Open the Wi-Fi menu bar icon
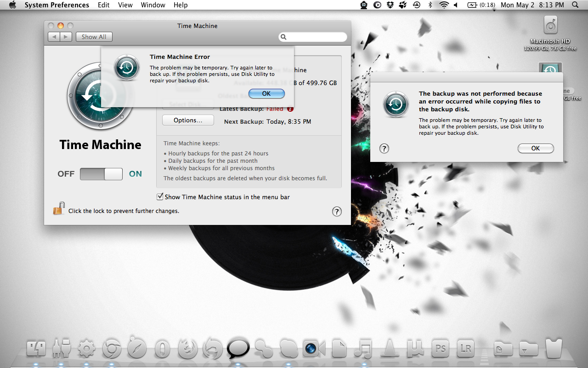588x368 pixels. pos(443,5)
